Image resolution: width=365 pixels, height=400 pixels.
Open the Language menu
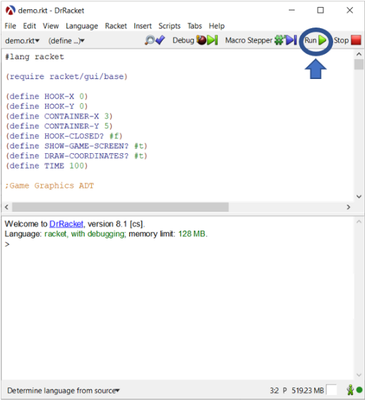pyautogui.click(x=82, y=26)
